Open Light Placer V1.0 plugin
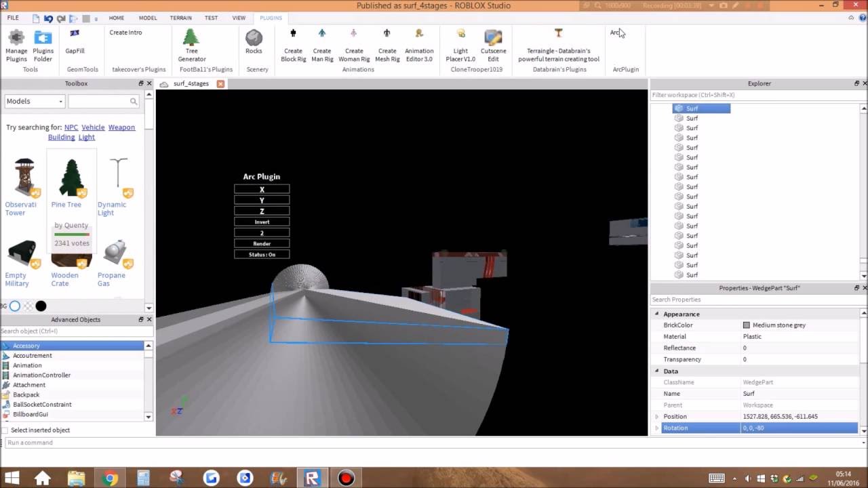Image resolution: width=868 pixels, height=488 pixels. [x=460, y=45]
